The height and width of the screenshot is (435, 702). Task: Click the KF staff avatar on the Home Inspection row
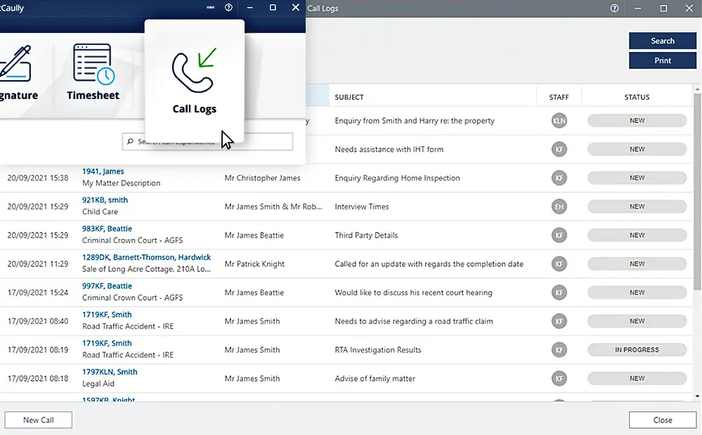coord(559,178)
